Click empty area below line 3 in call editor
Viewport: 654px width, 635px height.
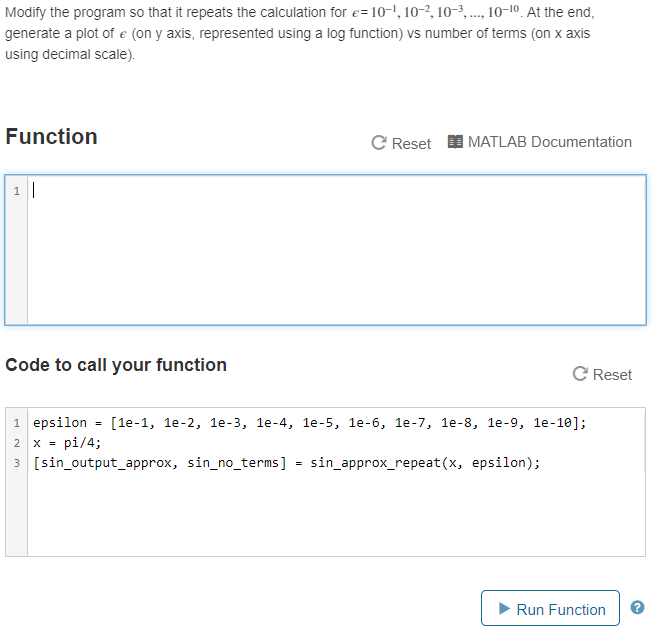click(x=336, y=514)
